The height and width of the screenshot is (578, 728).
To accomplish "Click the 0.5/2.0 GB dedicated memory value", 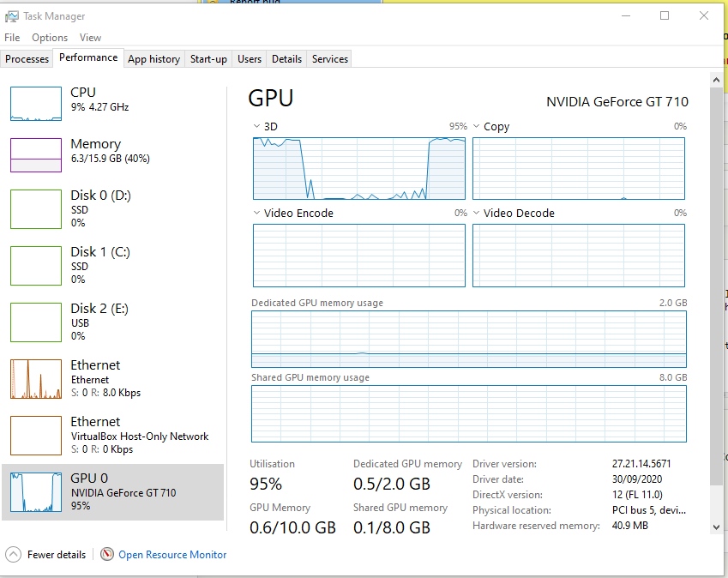I will (392, 484).
